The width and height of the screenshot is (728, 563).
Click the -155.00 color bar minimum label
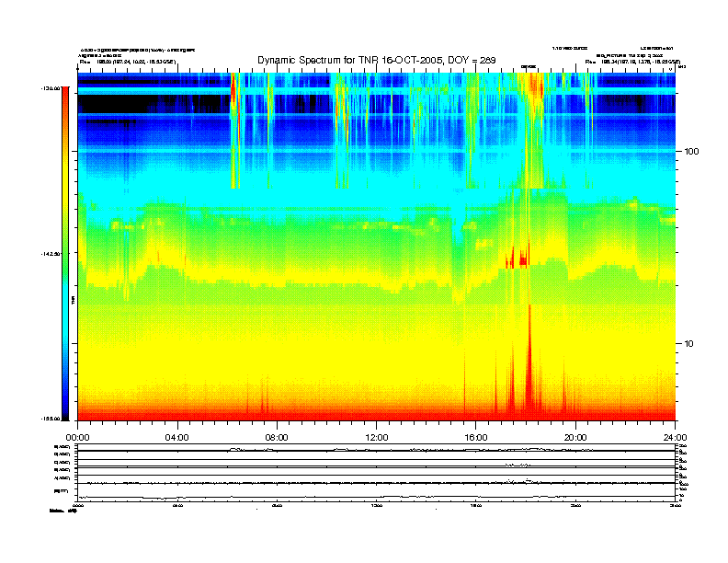coord(51,419)
